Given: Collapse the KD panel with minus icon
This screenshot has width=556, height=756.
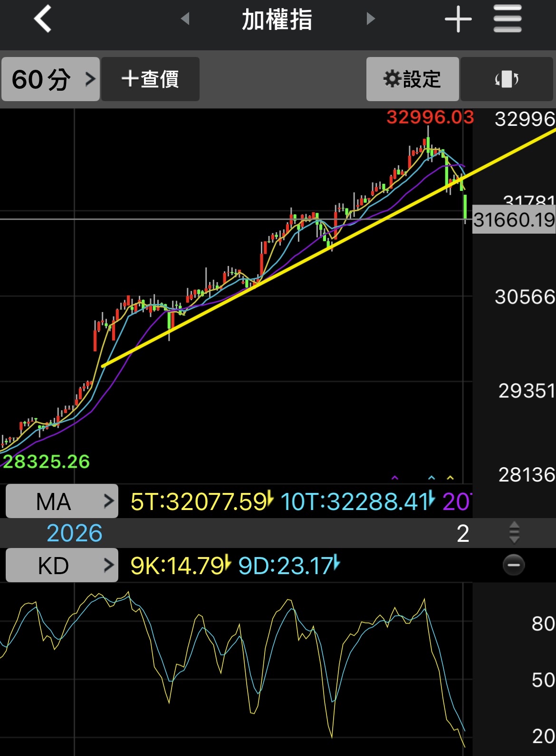Looking at the screenshot, I should [x=514, y=565].
